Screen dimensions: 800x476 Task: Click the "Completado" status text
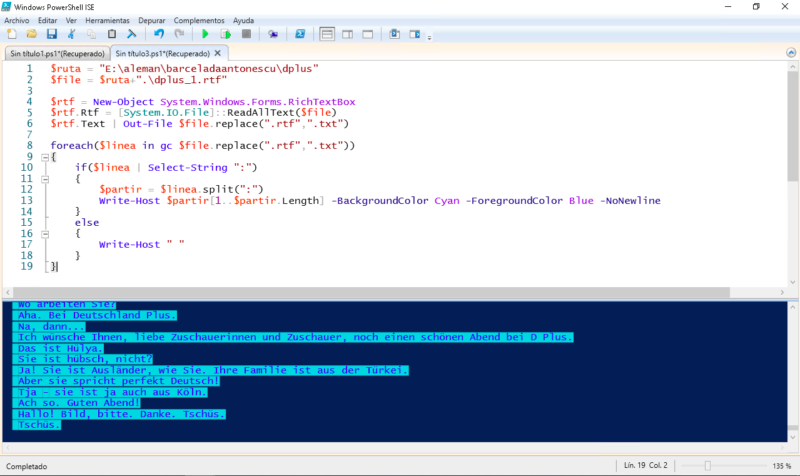[27, 466]
